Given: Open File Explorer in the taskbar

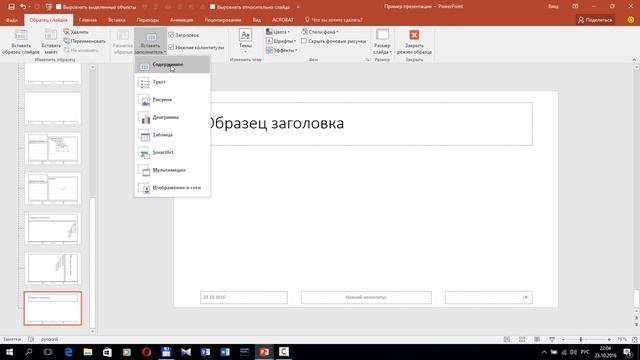Looking at the screenshot, I should [x=88, y=352].
